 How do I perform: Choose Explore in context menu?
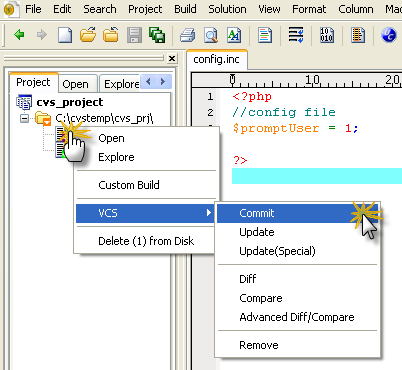147,157
